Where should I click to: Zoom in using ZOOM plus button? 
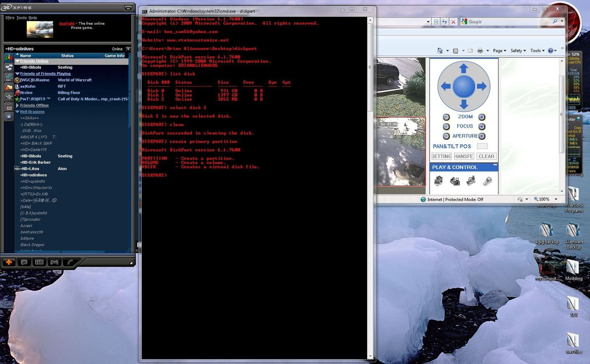coord(482,117)
